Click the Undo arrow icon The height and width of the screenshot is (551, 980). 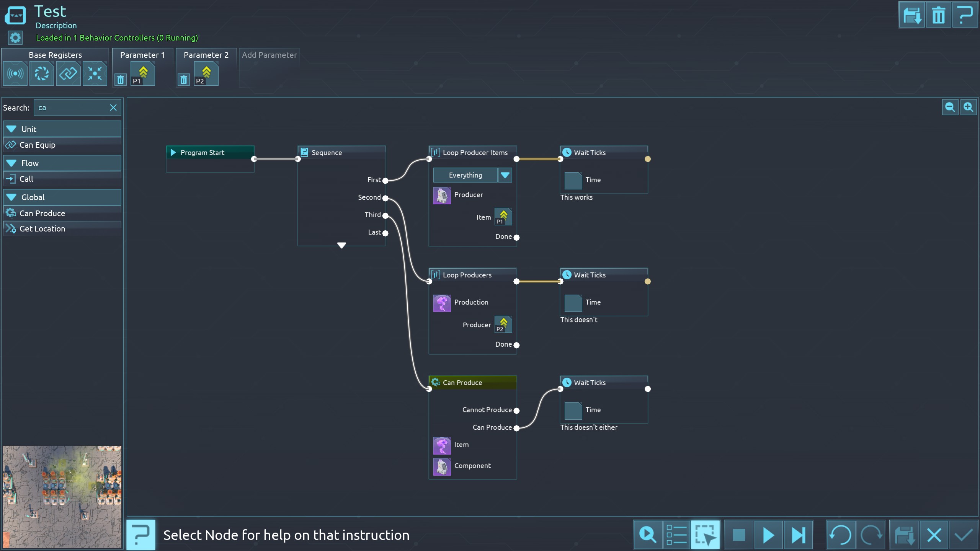840,535
